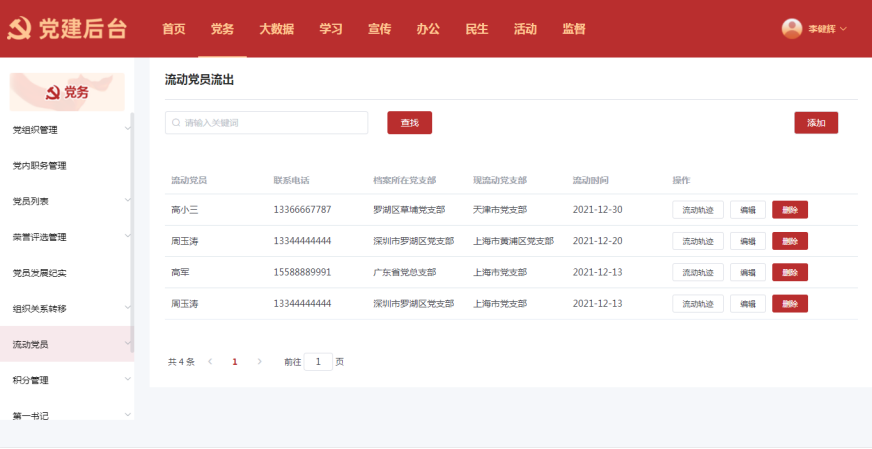Click the 添加 button to add record
This screenshot has height=449, width=872.
pyautogui.click(x=816, y=123)
